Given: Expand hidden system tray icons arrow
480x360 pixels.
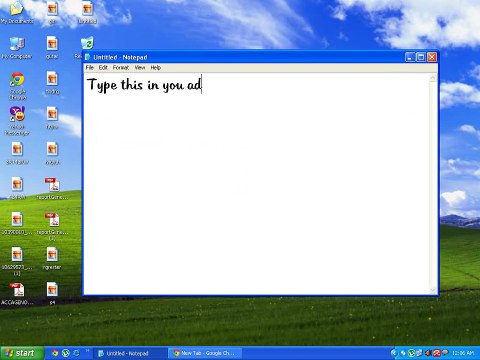Looking at the screenshot, I should click(394, 353).
